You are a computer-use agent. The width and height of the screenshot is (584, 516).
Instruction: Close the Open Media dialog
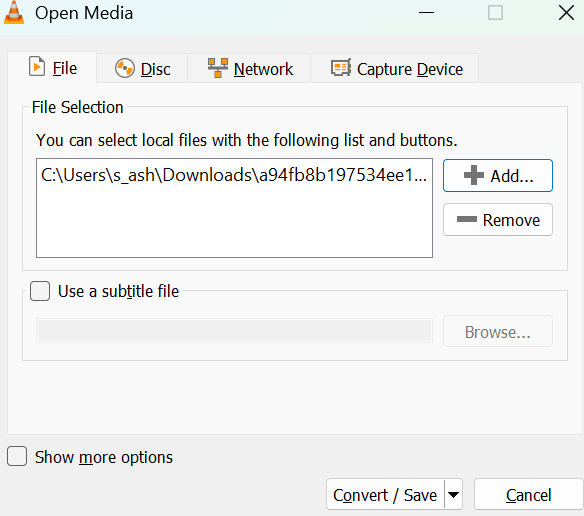[x=566, y=13]
